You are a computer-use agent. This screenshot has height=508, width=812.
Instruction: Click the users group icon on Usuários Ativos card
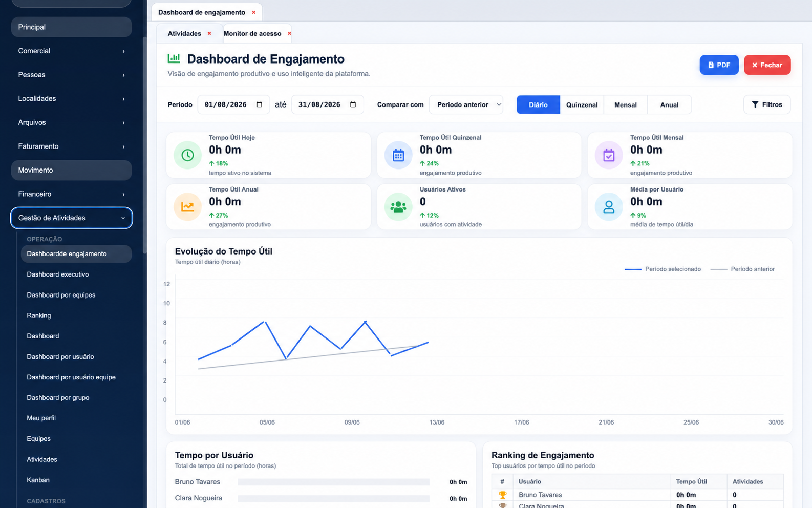pos(398,207)
